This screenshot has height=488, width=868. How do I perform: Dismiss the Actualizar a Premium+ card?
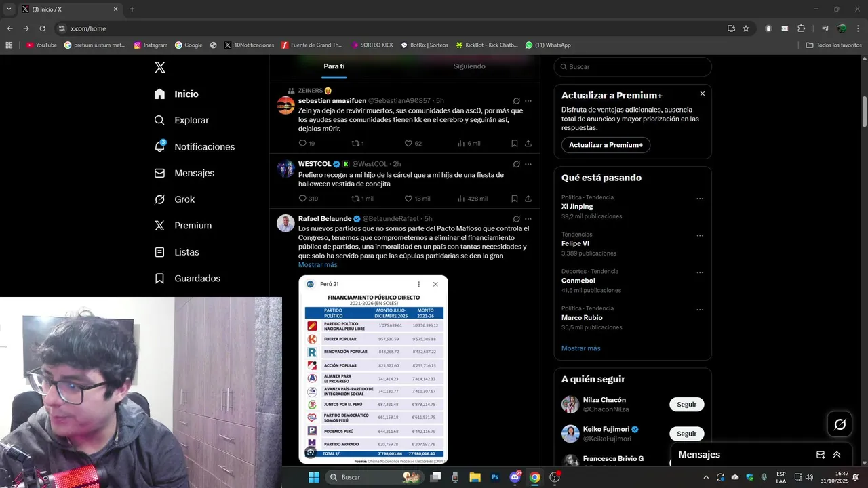(703, 94)
